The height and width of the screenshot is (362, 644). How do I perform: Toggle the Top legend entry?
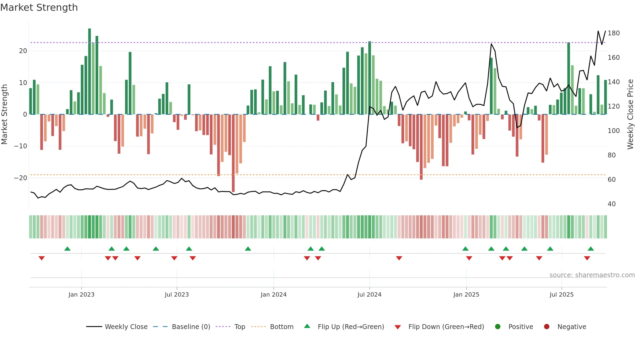click(x=230, y=327)
